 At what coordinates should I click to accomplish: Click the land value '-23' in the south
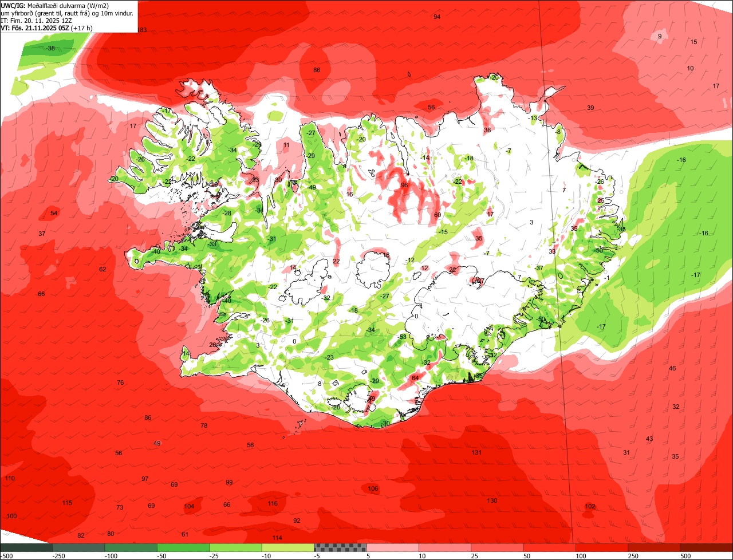click(x=329, y=357)
